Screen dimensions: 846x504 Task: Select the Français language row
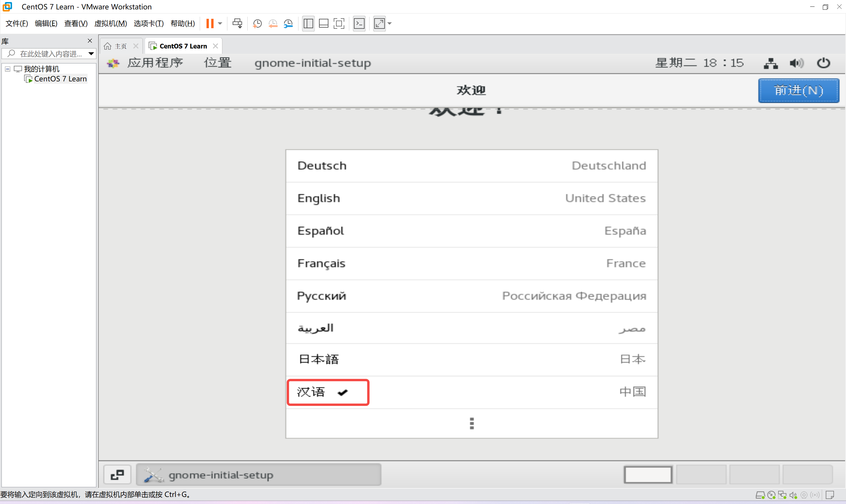pos(472,263)
